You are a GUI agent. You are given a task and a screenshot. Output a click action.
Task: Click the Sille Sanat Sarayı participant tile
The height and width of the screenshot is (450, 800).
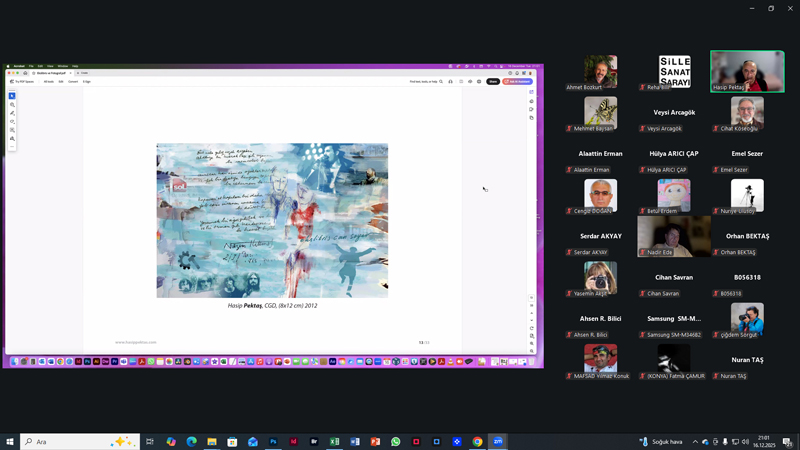[x=674, y=71]
